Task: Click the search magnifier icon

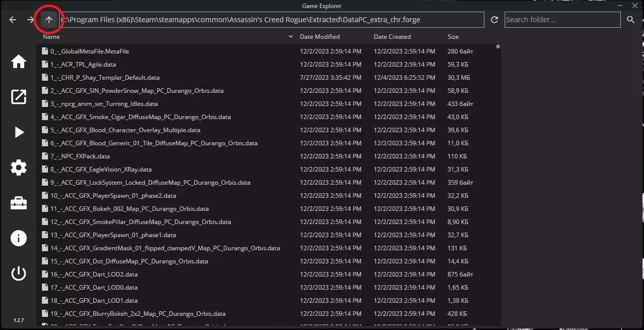Action: pos(630,20)
